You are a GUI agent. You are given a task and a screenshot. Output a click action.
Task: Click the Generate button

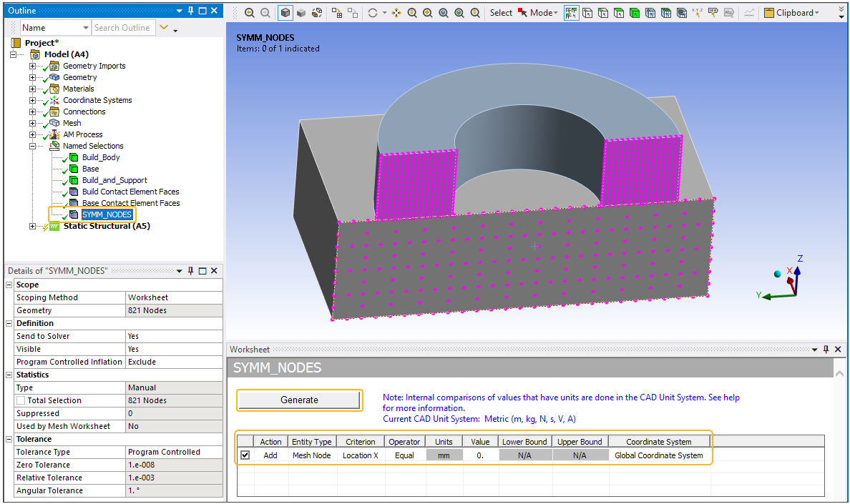tap(299, 400)
